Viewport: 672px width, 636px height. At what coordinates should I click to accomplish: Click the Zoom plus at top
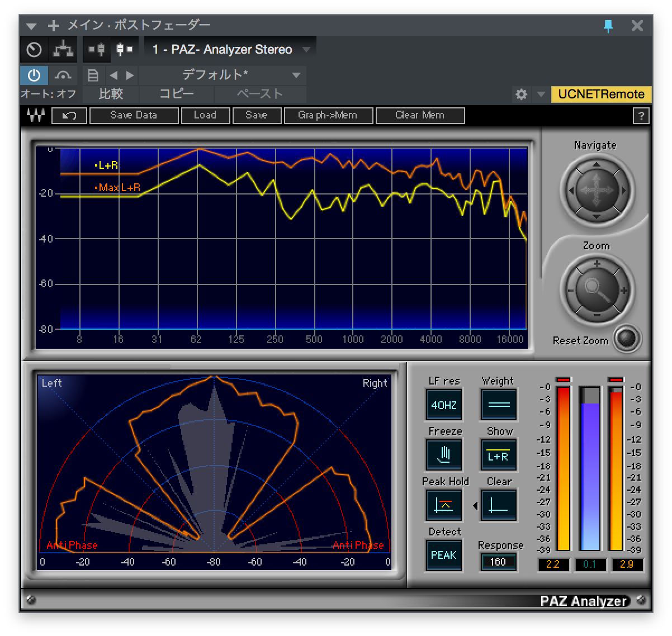tap(597, 264)
